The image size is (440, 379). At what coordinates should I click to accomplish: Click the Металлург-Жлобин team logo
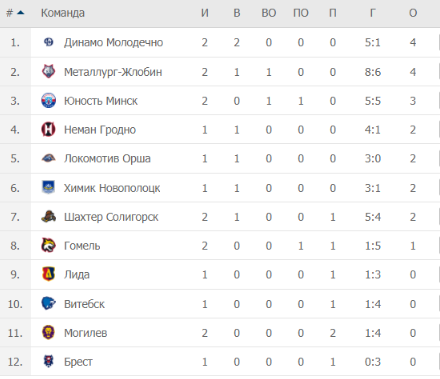click(x=49, y=71)
